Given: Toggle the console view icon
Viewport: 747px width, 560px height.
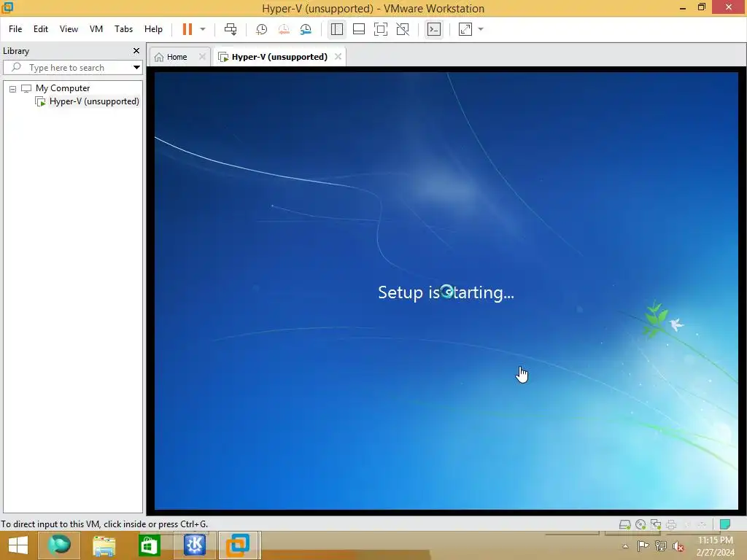Looking at the screenshot, I should (x=434, y=29).
